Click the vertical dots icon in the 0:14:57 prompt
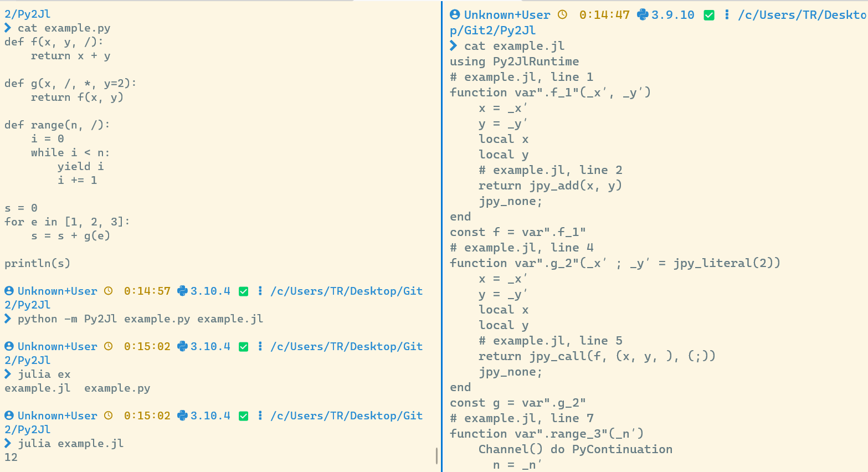This screenshot has width=868, height=472. coord(260,291)
